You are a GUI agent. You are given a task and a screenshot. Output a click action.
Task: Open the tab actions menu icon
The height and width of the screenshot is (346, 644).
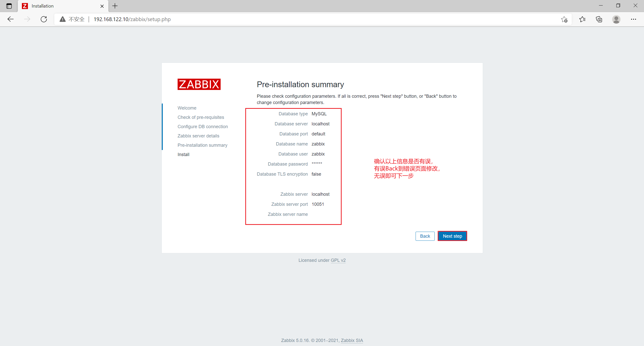point(9,6)
